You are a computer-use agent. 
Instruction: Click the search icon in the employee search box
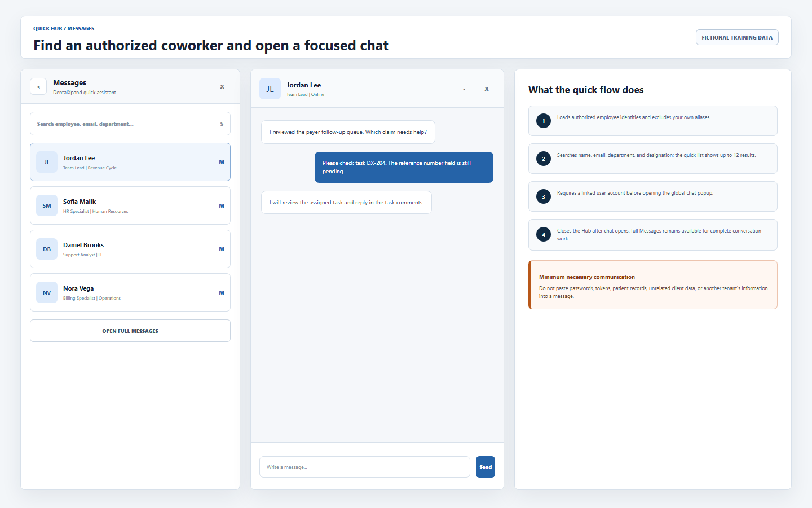point(222,124)
